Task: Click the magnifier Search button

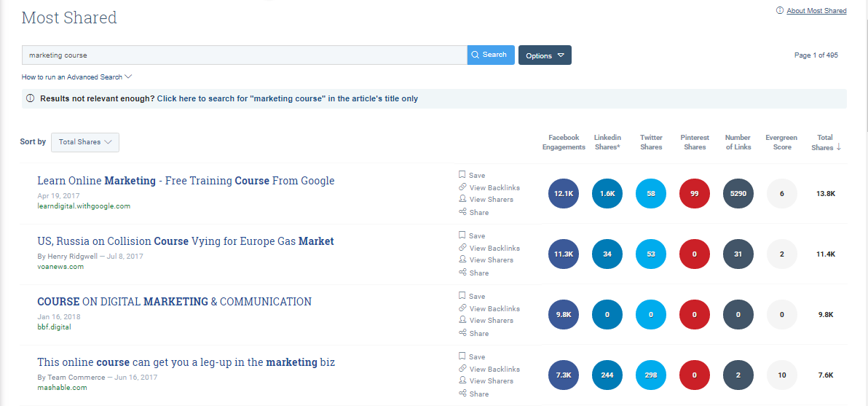Action: pyautogui.click(x=490, y=55)
